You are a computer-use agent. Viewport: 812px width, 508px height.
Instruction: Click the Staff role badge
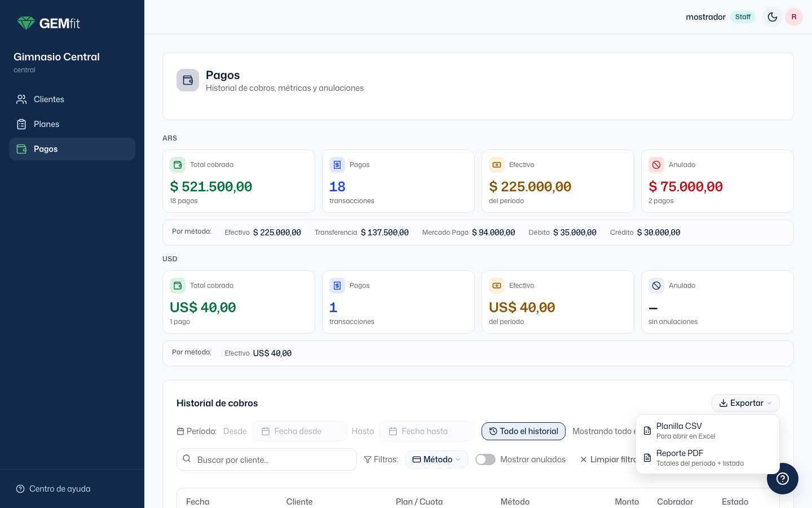pos(743,17)
